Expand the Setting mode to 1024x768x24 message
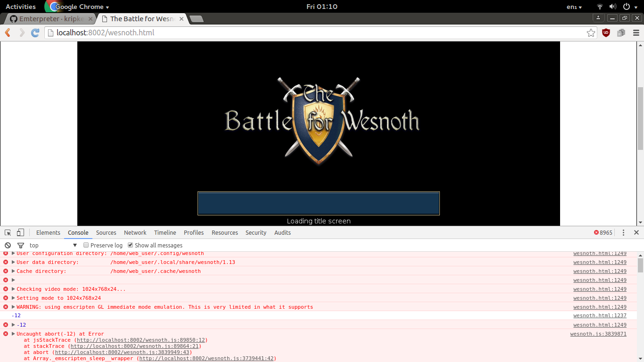 (13, 298)
